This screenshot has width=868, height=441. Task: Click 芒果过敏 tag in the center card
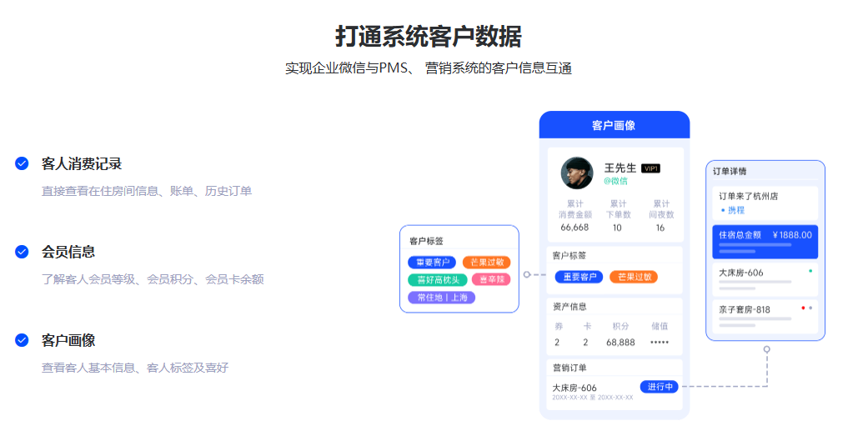633,277
